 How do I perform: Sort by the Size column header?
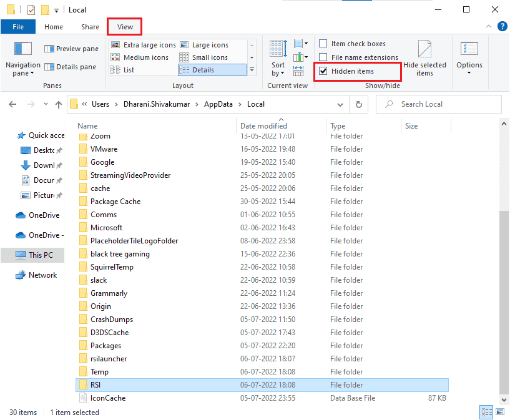426,126
